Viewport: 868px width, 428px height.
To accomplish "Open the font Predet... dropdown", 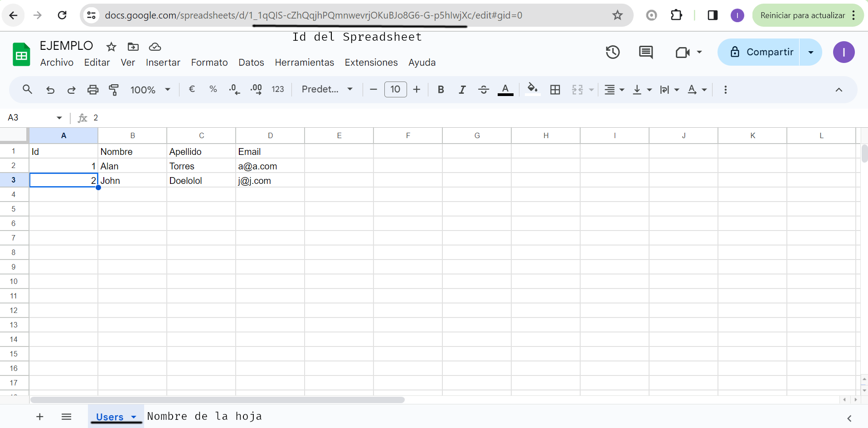I will [327, 89].
